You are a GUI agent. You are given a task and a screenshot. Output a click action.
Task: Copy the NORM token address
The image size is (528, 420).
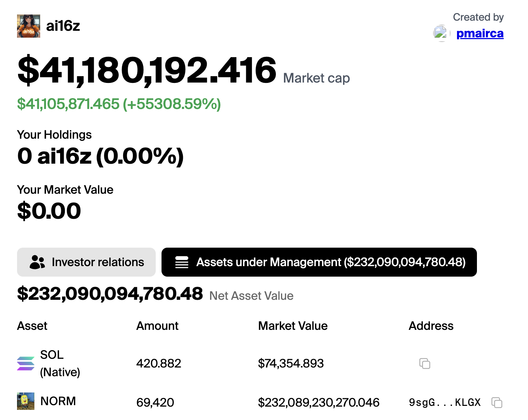point(497,402)
